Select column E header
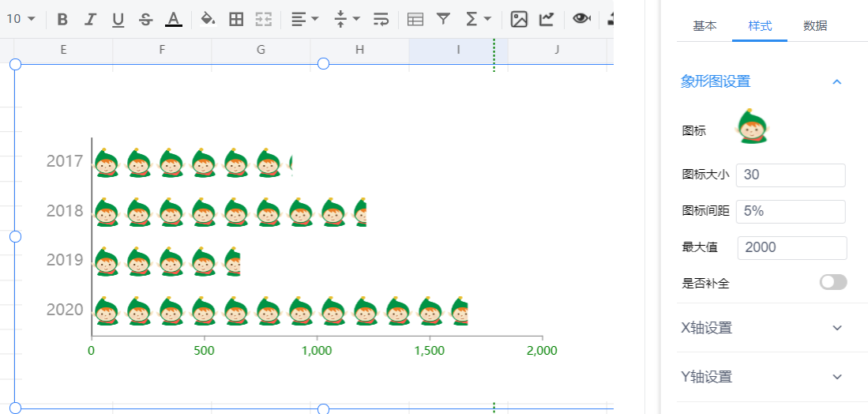The height and width of the screenshot is (414, 868). tap(63, 50)
